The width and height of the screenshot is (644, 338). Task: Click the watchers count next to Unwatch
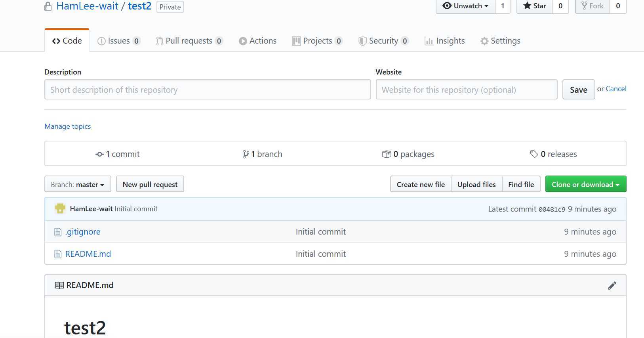pos(503,6)
